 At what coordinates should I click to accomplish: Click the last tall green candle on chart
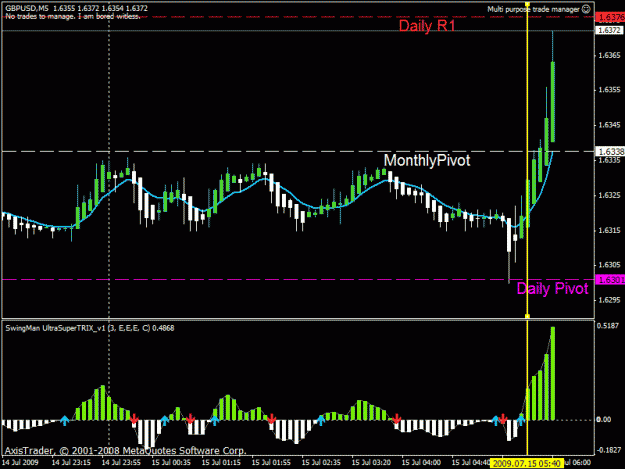[553, 102]
